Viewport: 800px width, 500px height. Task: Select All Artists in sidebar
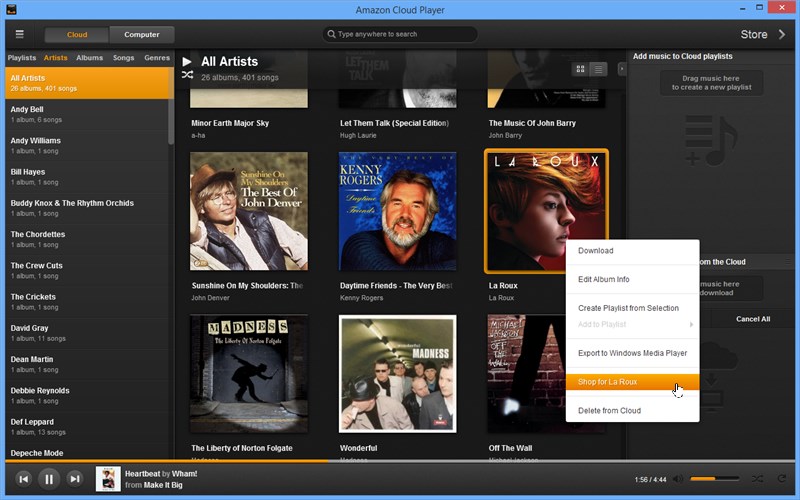click(x=87, y=83)
